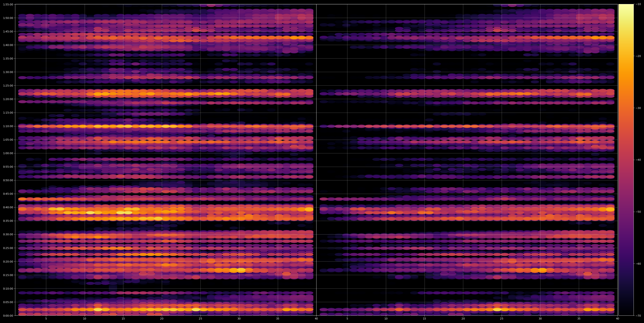Click x-axis tick 25 under left heatmap
This screenshot has width=644, height=323.
click(200, 319)
